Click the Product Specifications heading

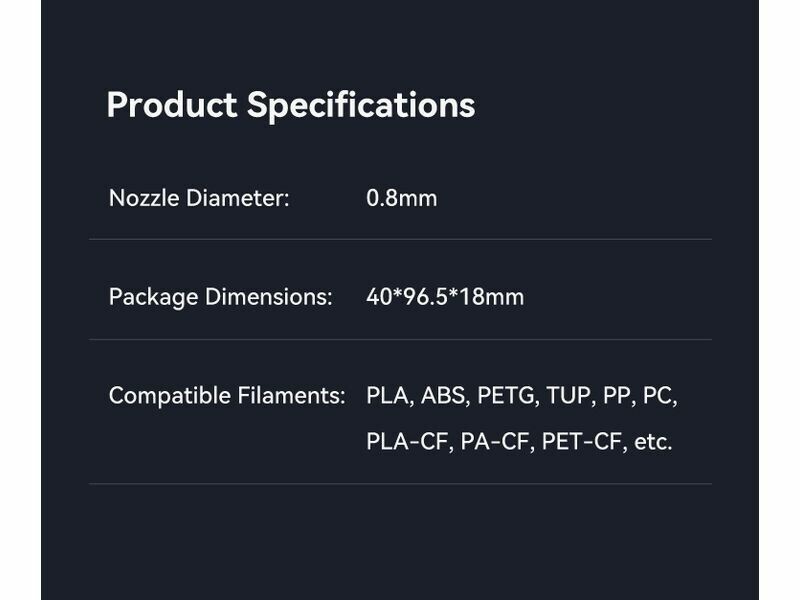pyautogui.click(x=290, y=105)
